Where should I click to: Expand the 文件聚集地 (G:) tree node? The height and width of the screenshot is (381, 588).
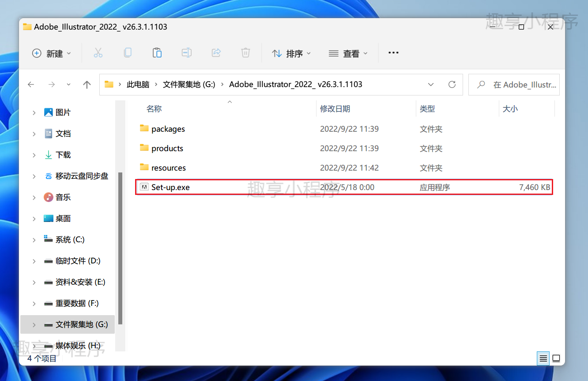click(x=34, y=325)
